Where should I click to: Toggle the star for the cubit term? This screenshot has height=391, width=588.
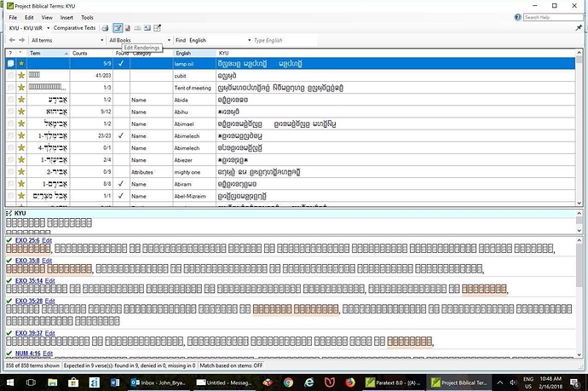pos(21,75)
